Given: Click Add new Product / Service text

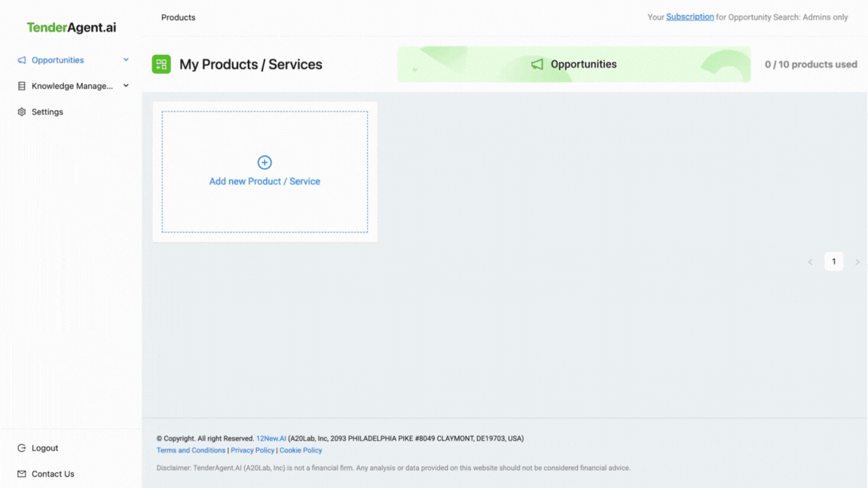Looking at the screenshot, I should [264, 181].
